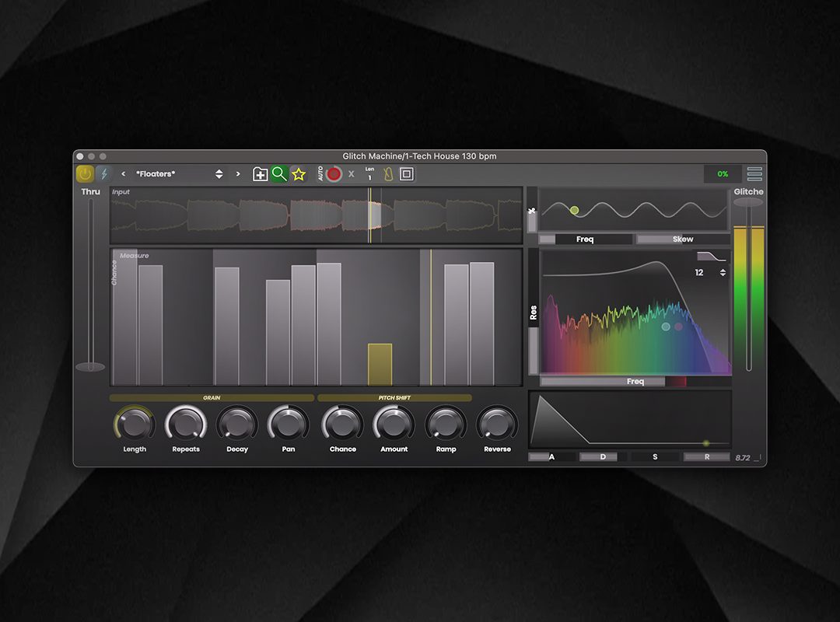Image resolution: width=840 pixels, height=622 pixels.
Task: Toggle the metronome icon
Action: 388,173
